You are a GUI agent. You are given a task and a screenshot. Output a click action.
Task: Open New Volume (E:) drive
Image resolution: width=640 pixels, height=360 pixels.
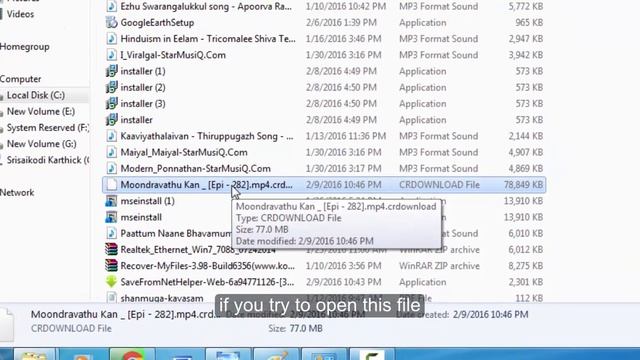click(x=41, y=111)
